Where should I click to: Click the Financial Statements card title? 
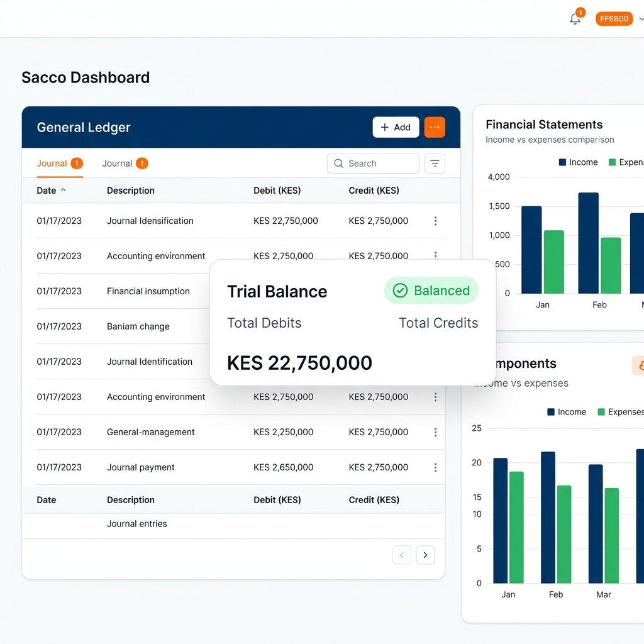tap(544, 125)
